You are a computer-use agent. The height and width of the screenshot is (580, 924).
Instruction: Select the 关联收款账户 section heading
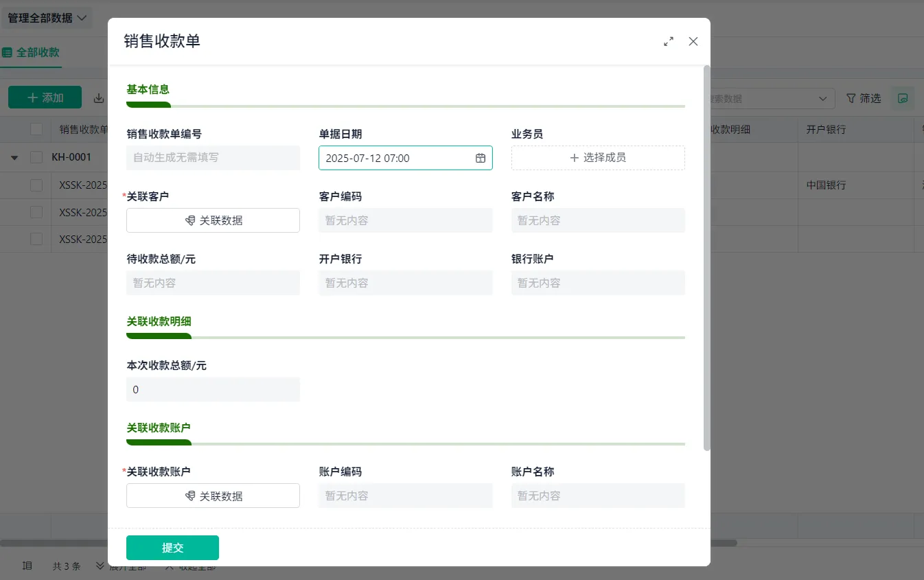[x=159, y=428]
